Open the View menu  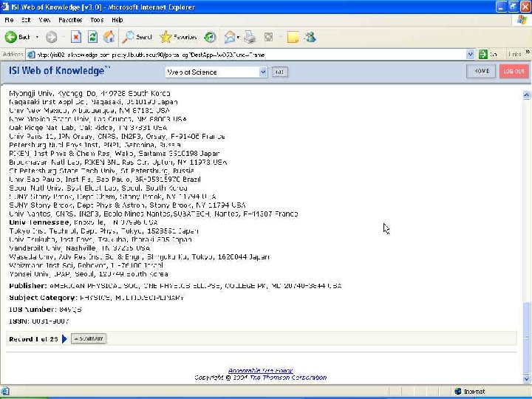[x=44, y=20]
